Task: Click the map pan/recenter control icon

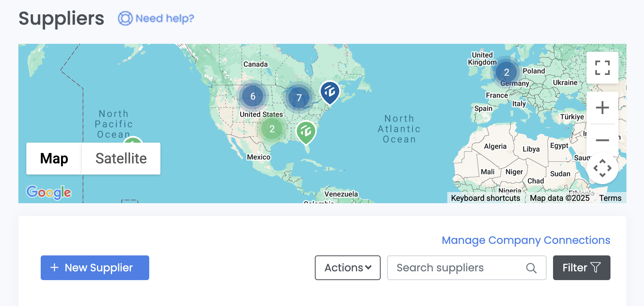Action: pos(603,168)
